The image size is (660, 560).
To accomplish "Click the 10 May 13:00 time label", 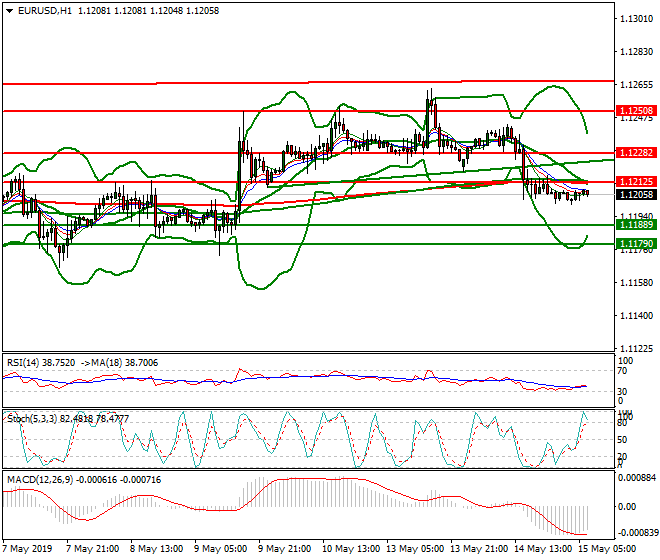I will (351, 549).
